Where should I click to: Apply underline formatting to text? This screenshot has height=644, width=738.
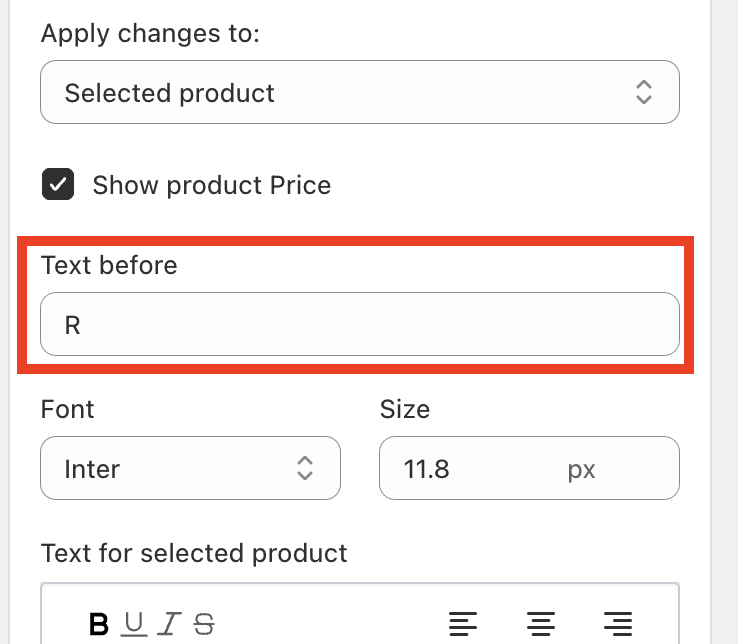134,625
